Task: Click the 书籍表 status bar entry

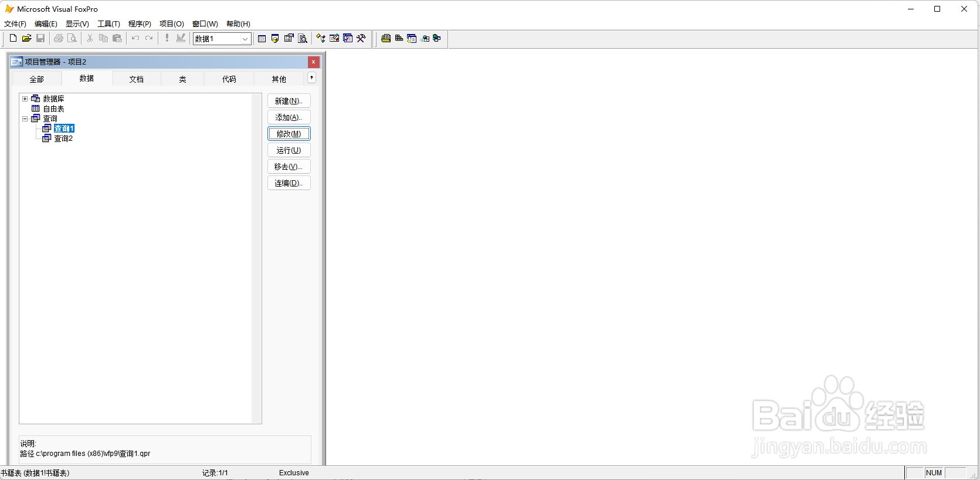Action: (35, 473)
